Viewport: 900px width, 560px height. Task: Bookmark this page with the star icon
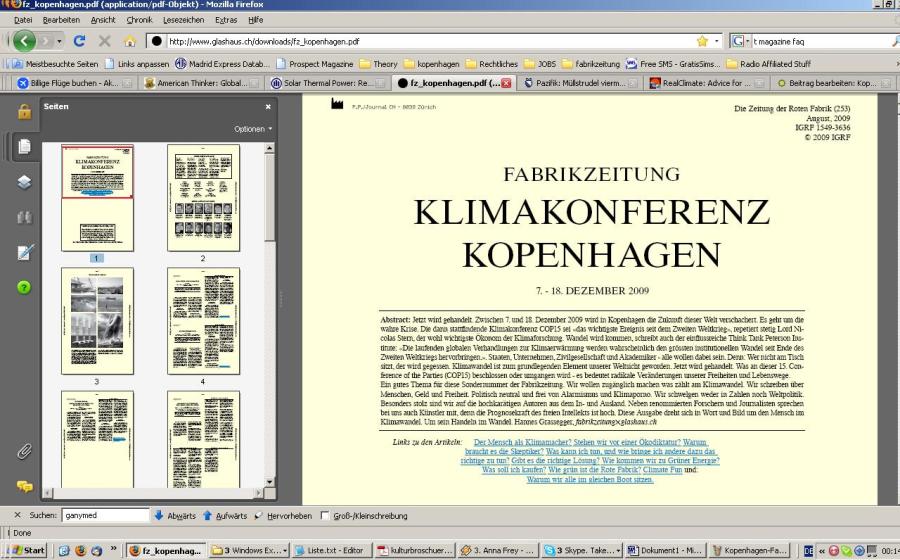(x=702, y=41)
